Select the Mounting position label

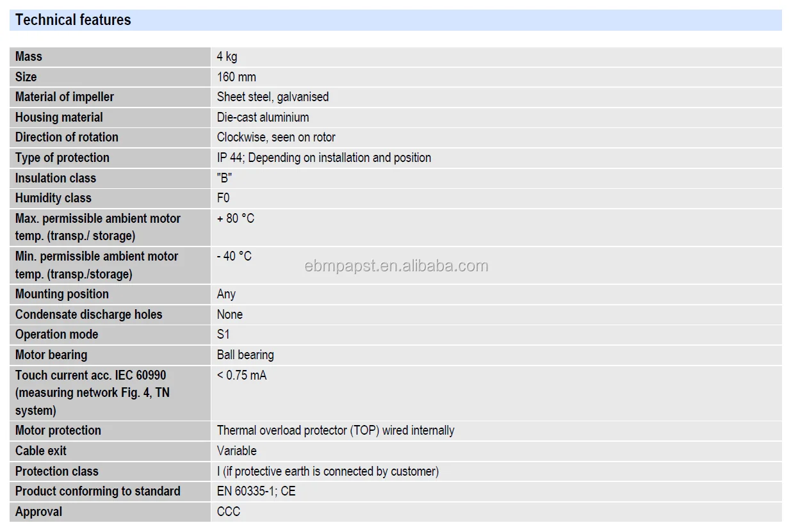click(x=62, y=294)
